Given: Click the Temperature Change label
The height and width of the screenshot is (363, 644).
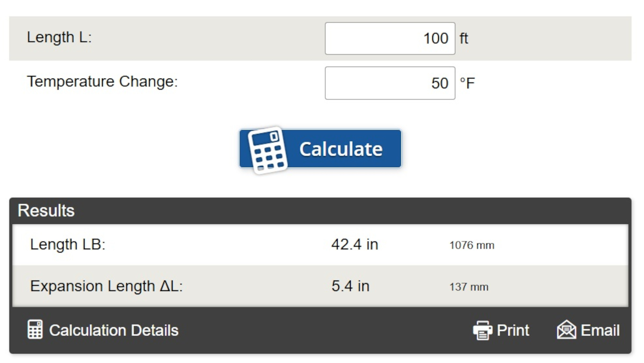Looking at the screenshot, I should [x=102, y=81].
